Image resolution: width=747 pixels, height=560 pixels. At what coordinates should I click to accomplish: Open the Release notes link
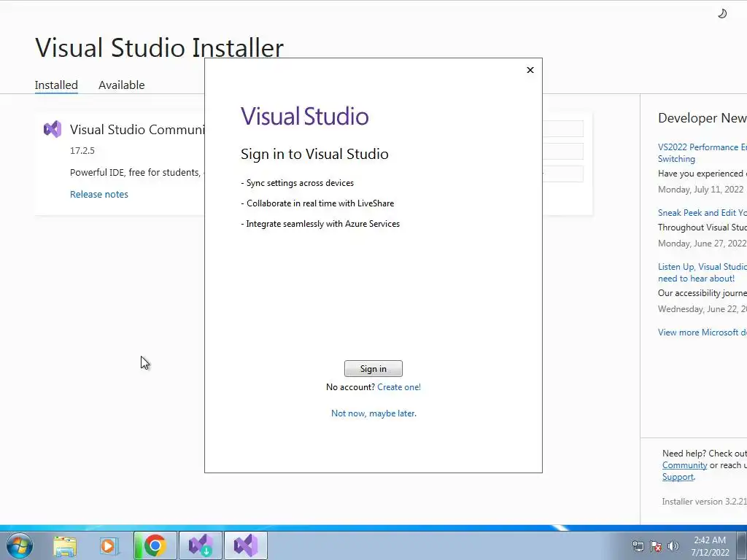(x=99, y=194)
